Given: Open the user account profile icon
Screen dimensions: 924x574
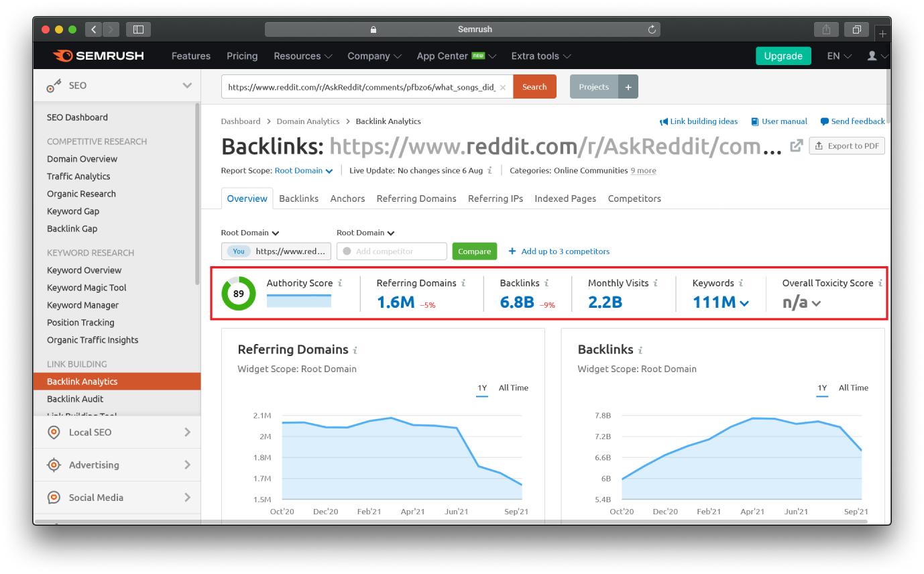Looking at the screenshot, I should 872,56.
